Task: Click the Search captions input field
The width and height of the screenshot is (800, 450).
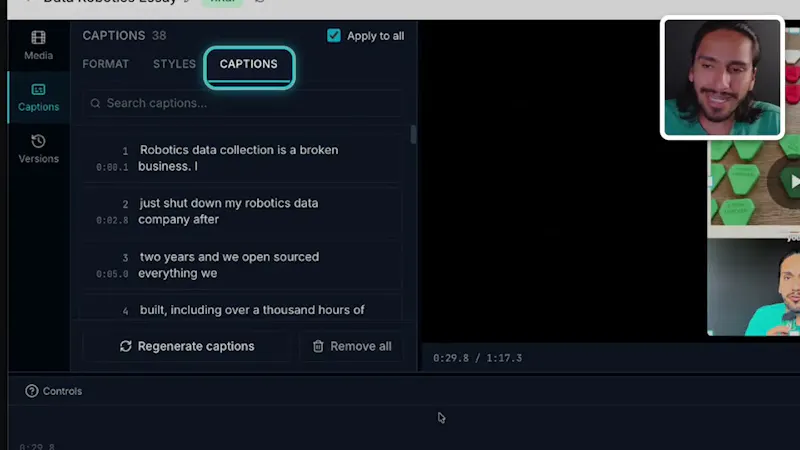Action: click(x=242, y=103)
